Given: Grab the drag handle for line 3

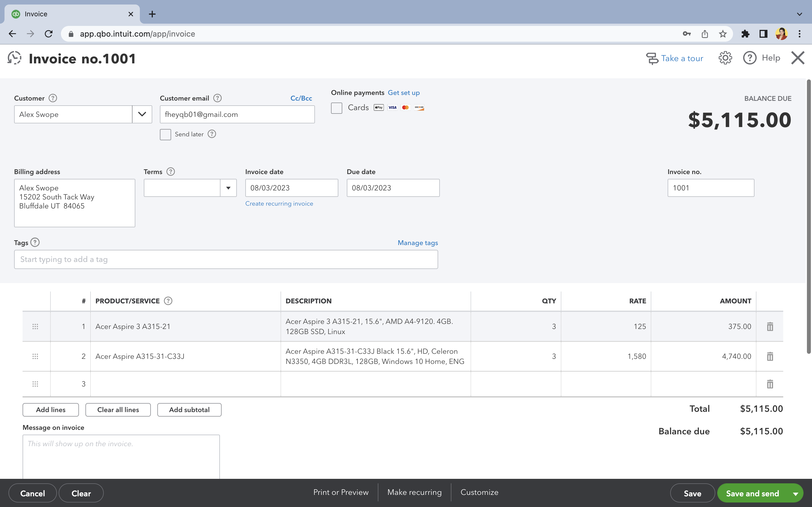Looking at the screenshot, I should pyautogui.click(x=35, y=384).
